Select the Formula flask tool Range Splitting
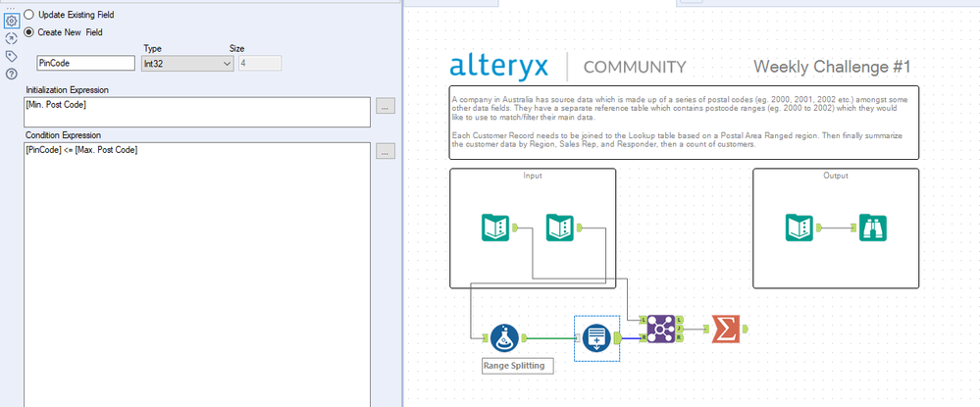Viewport: 980px width, 407px height. [x=504, y=337]
